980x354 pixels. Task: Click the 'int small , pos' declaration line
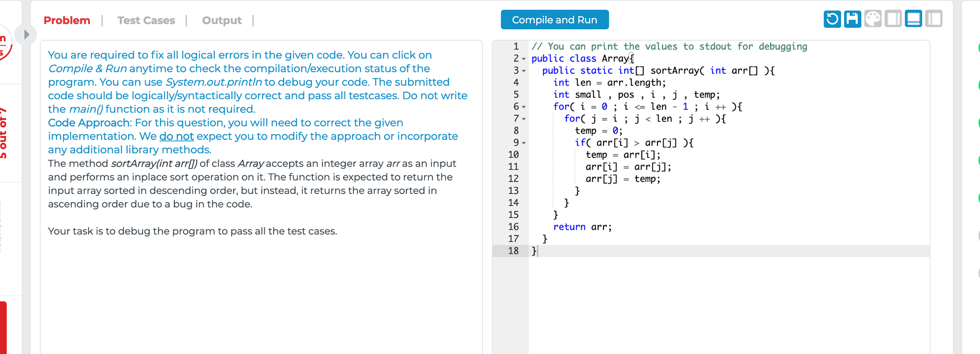pos(636,94)
